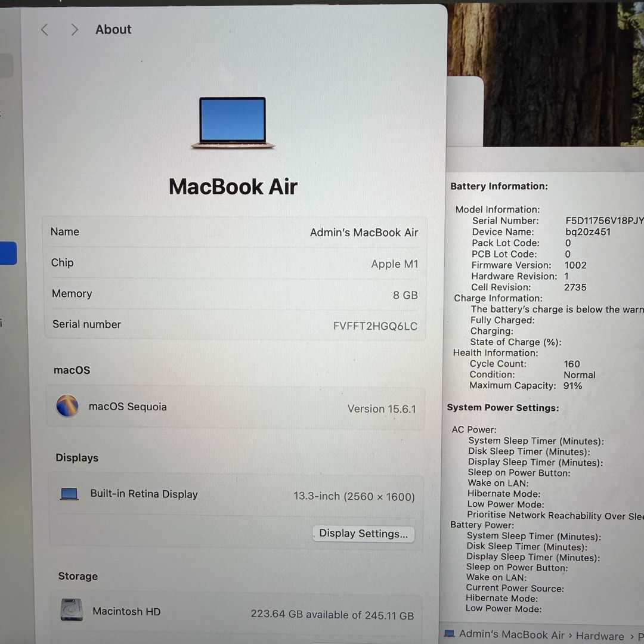Go back using the left chevron
Image resolution: width=644 pixels, height=644 pixels.
(x=45, y=30)
